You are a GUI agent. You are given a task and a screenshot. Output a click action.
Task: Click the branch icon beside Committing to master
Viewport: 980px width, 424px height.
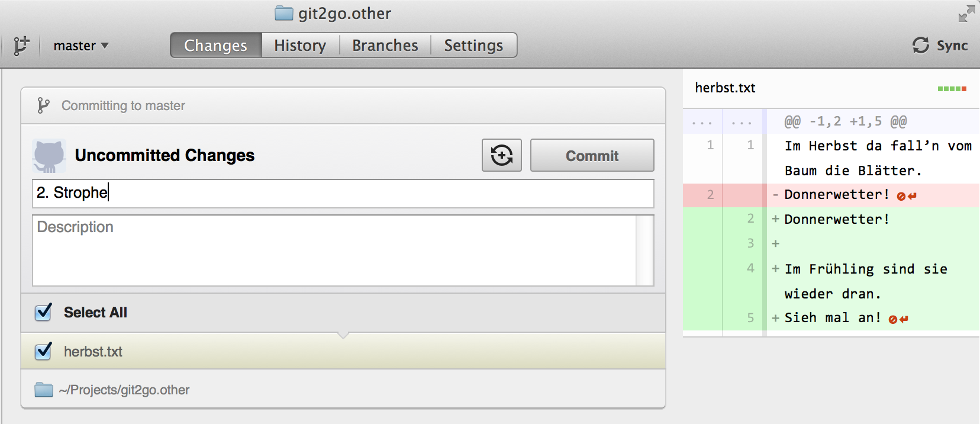pyautogui.click(x=43, y=105)
